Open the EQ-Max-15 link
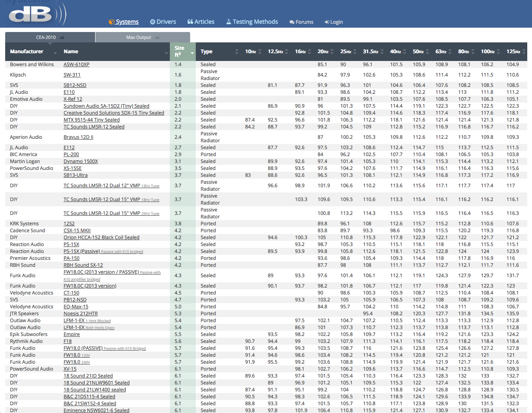The height and width of the screenshot is (413, 532). point(76,307)
